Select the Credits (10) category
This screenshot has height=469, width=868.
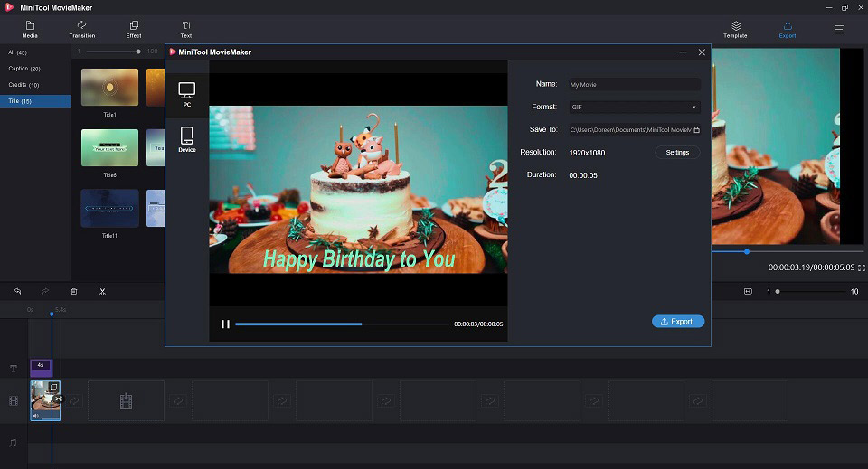(24, 85)
